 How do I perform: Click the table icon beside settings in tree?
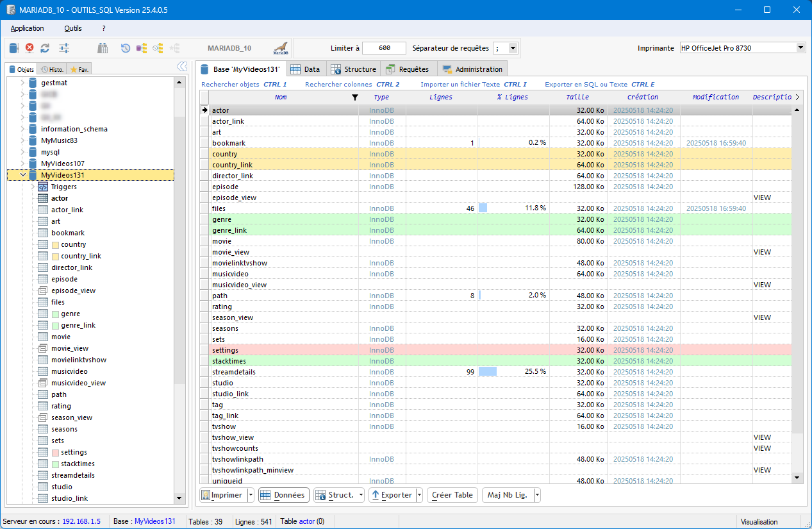tap(43, 452)
